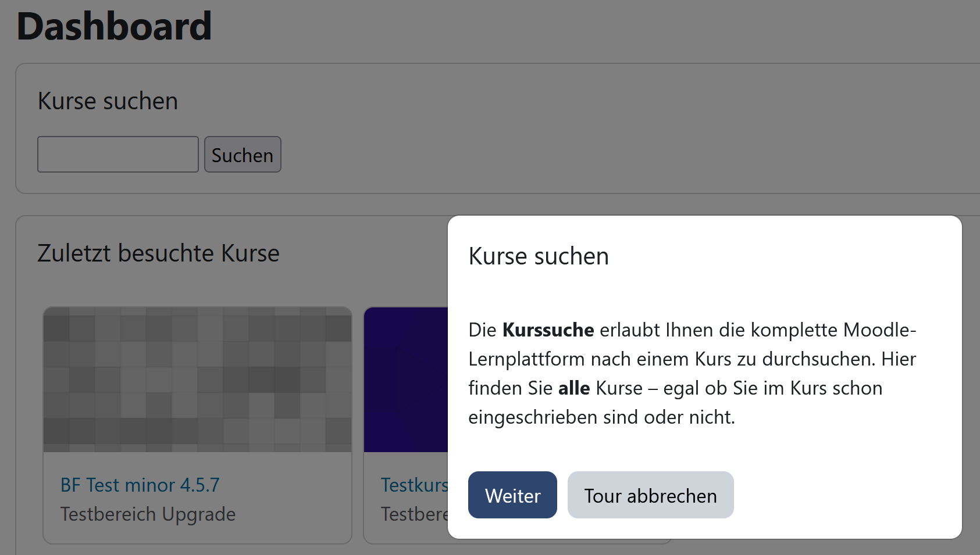Click the Weiter button in the tour
The width and height of the screenshot is (980, 555).
tap(512, 495)
